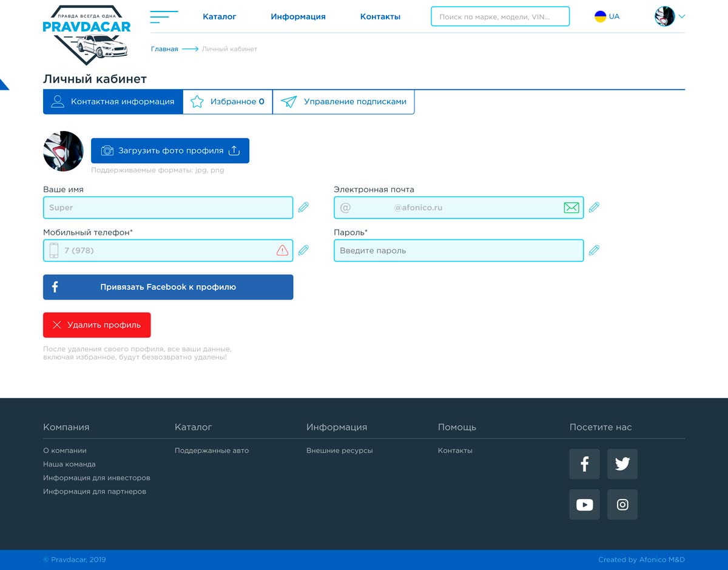Edit password using the pencil icon
Screen dimensions: 728x570
click(595, 250)
